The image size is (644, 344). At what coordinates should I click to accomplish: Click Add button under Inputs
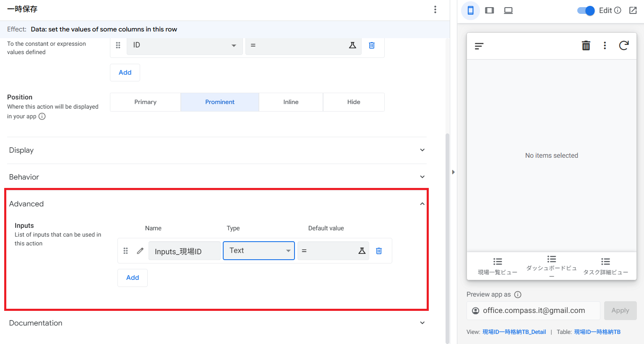133,278
